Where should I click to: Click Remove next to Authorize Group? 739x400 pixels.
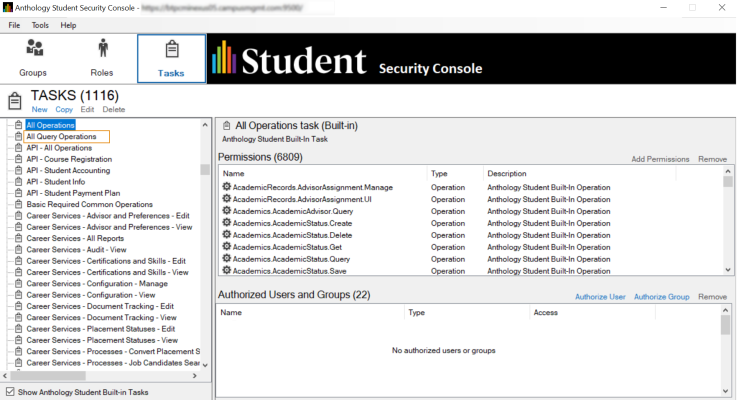(x=713, y=297)
